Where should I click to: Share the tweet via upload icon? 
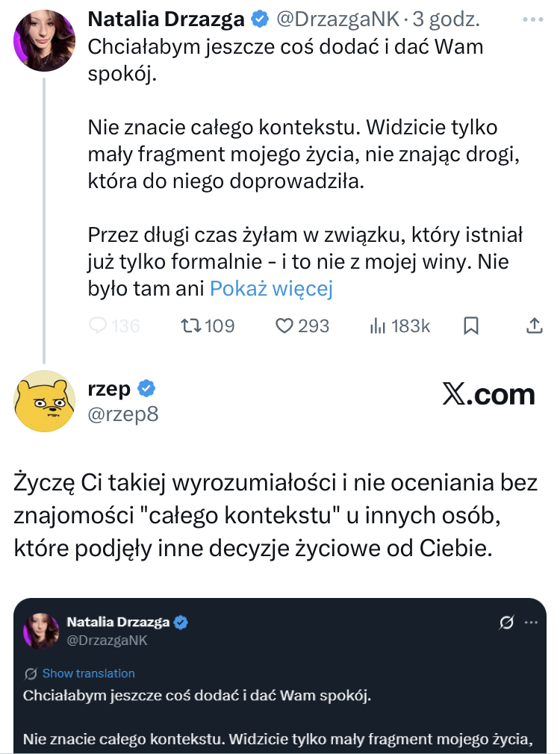(x=535, y=325)
